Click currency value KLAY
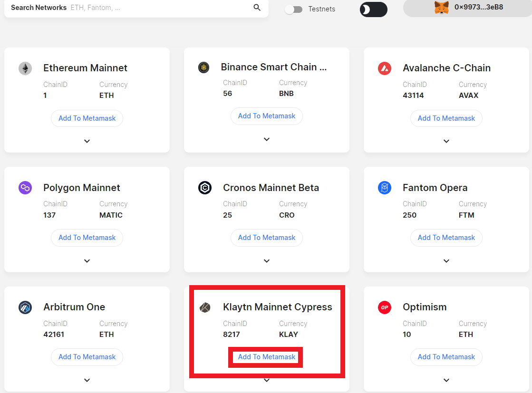 click(x=289, y=335)
